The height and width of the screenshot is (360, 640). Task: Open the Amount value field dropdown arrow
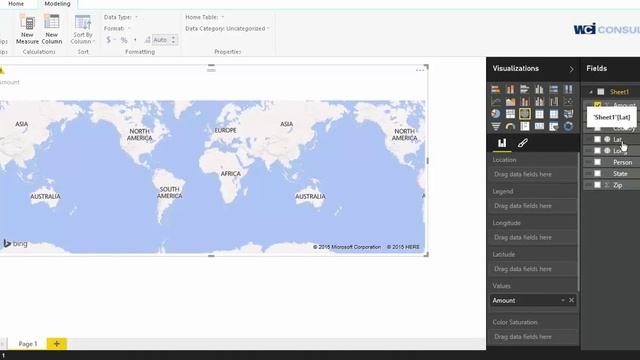pyautogui.click(x=563, y=300)
